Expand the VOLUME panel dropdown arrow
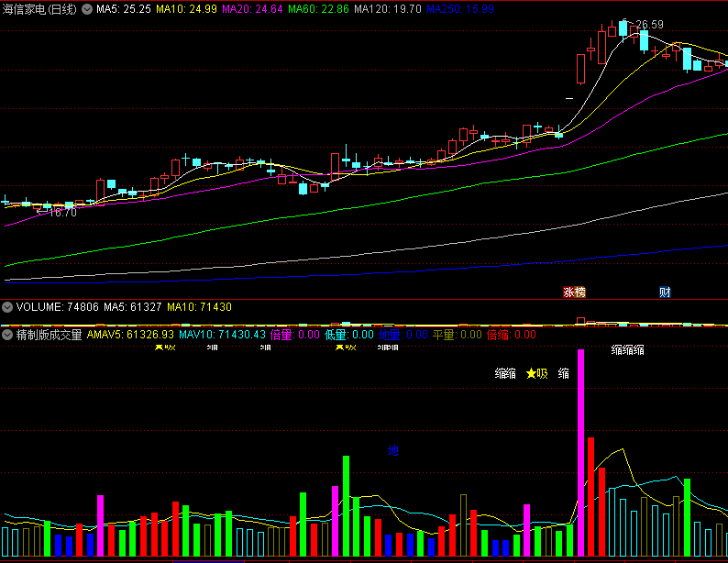The height and width of the screenshot is (563, 728). tap(7, 307)
